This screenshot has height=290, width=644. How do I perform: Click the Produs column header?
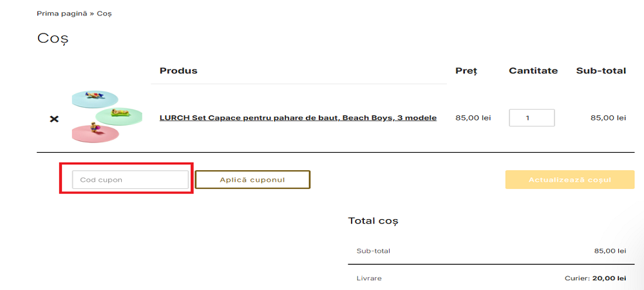[178, 71]
